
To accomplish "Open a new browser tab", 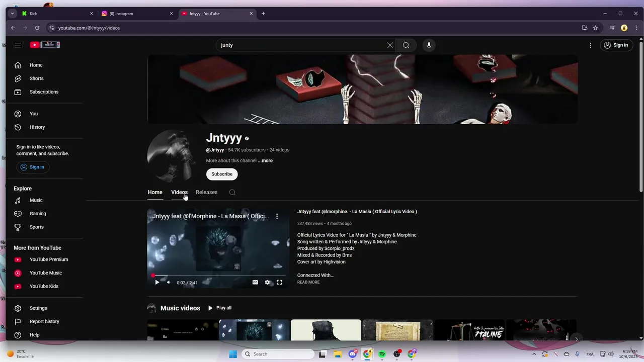I will click(263, 14).
